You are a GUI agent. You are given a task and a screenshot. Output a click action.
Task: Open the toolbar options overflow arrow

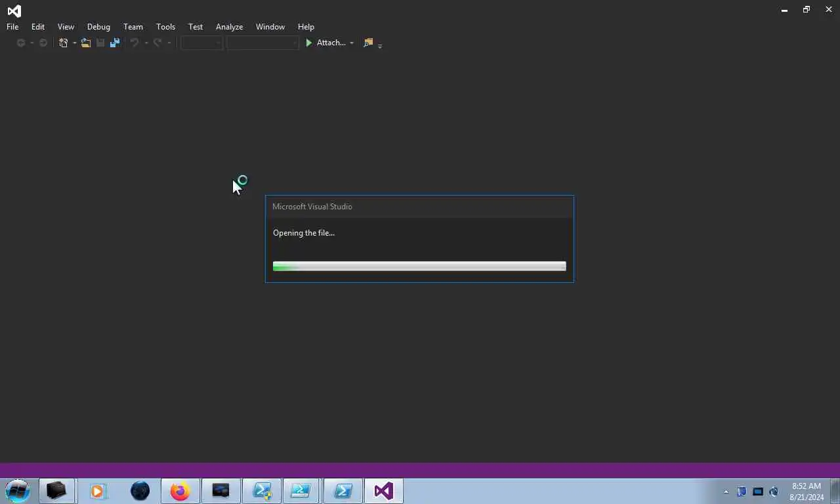click(x=380, y=46)
